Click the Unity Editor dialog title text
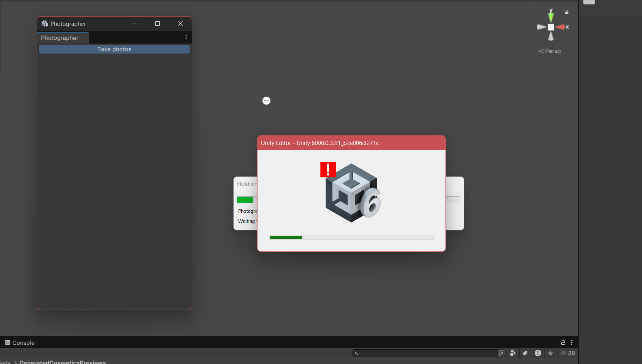This screenshot has height=364, width=642. click(x=320, y=143)
